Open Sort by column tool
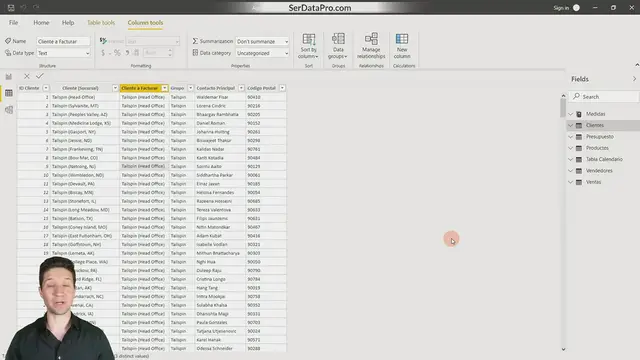The height and width of the screenshot is (360, 640). (x=309, y=46)
